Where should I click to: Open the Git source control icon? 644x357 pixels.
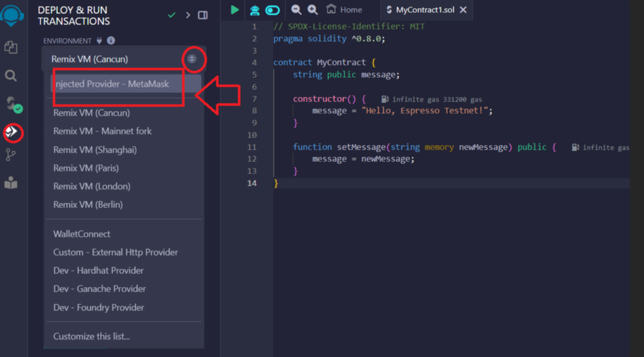pyautogui.click(x=11, y=155)
